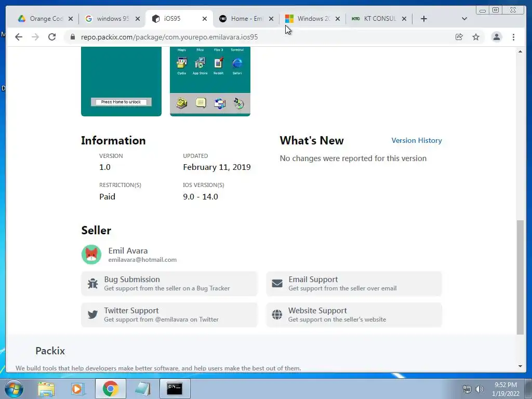
Task: Open Website Support card
Action: tap(354, 315)
